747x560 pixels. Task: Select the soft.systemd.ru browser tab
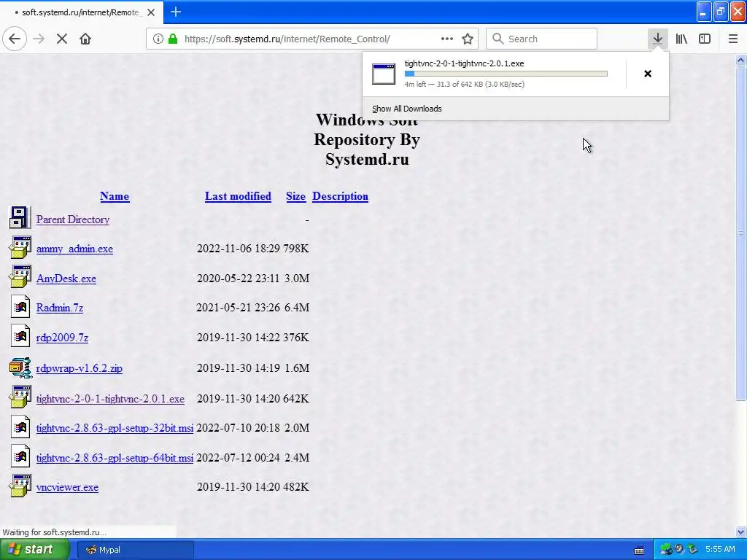click(x=80, y=12)
